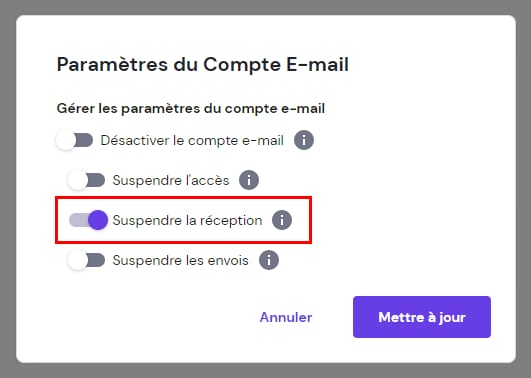Open info icon for Désactiver le compte e-mail
531x378 pixels.
304,140
